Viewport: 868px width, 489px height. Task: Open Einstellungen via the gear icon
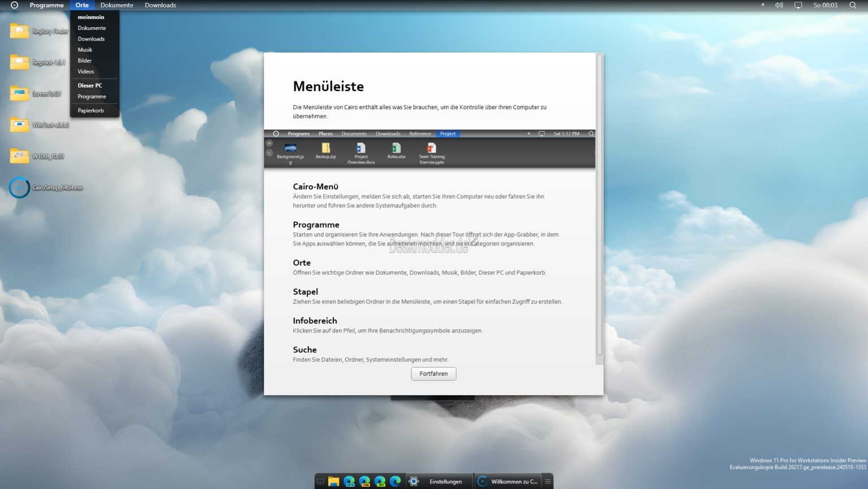point(414,481)
